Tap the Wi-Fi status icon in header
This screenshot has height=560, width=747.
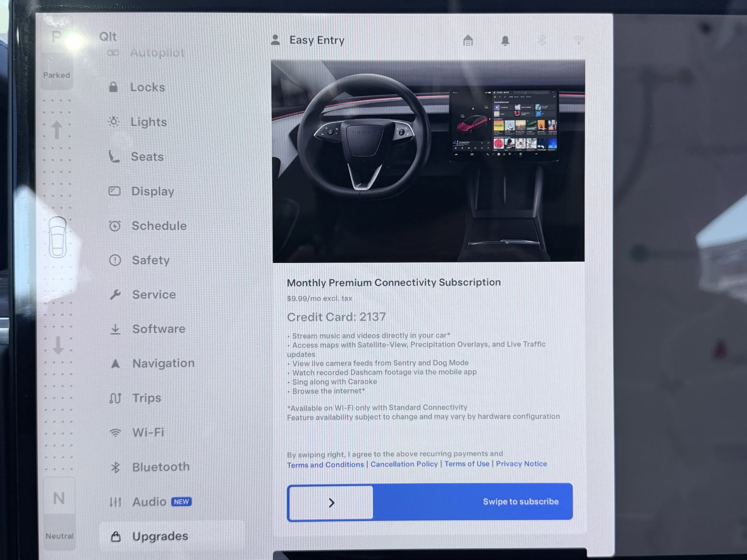click(x=578, y=41)
